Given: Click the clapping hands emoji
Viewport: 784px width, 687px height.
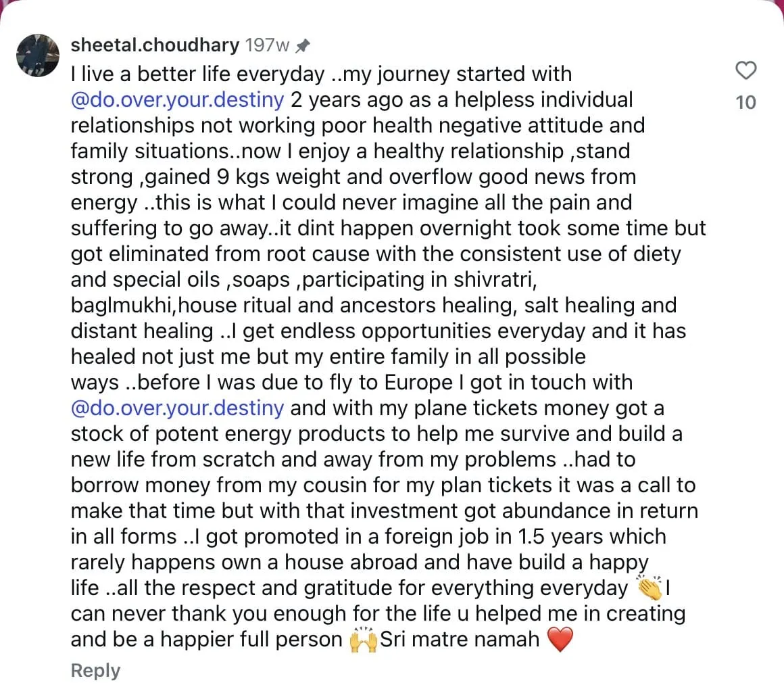Looking at the screenshot, I should pos(650,588).
